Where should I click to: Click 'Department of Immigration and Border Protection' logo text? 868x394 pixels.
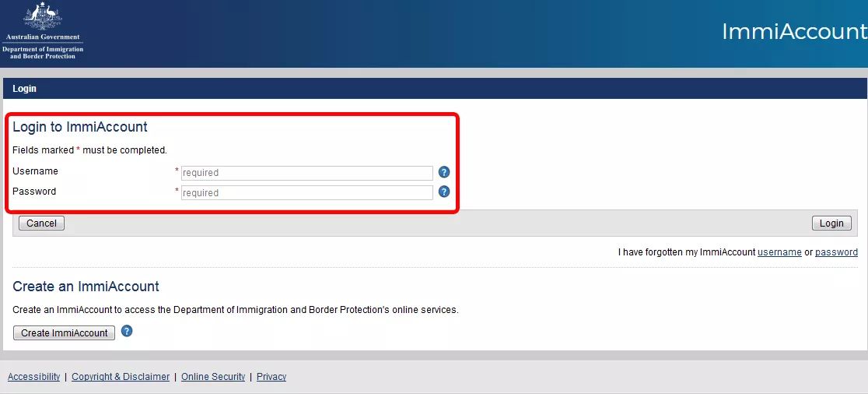pos(43,53)
